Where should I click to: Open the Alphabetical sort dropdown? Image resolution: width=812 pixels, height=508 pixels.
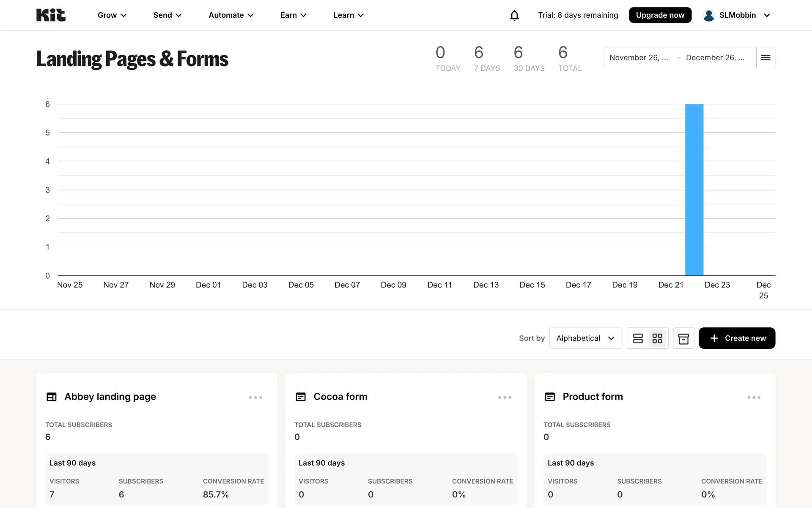tap(585, 338)
